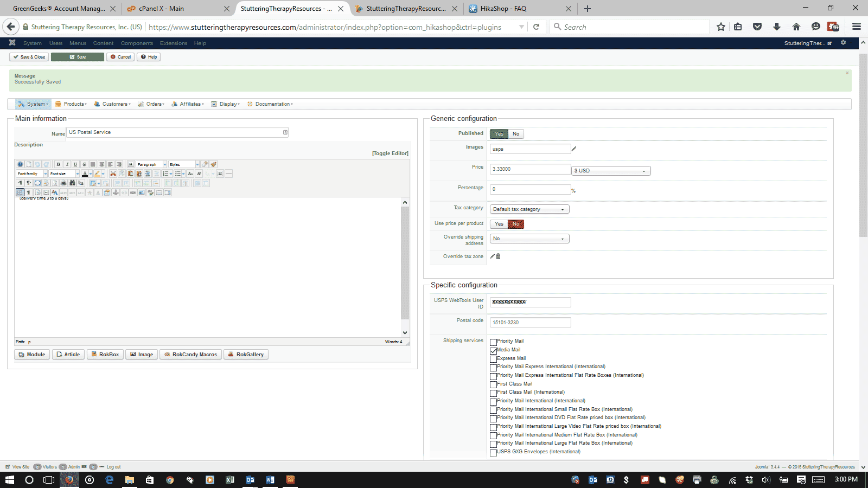Viewport: 868px width, 488px height.
Task: Insert special character (Omega) icon
Action: [220, 174]
